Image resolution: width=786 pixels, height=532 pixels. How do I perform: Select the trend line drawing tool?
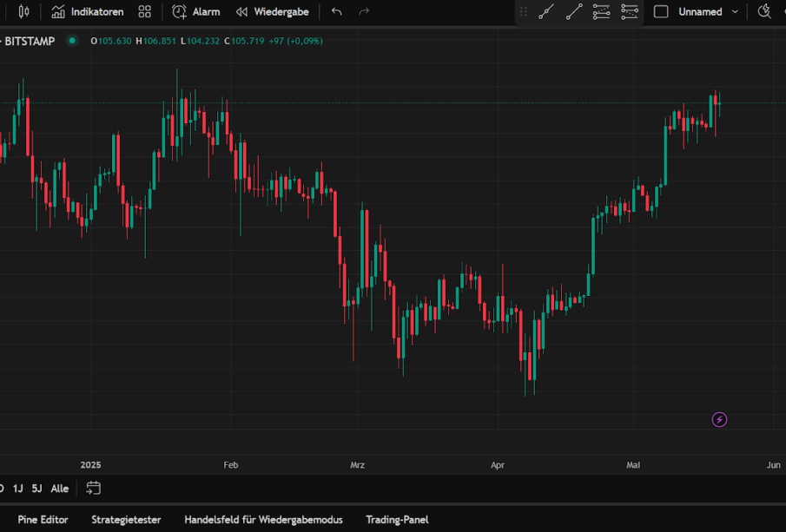546,12
